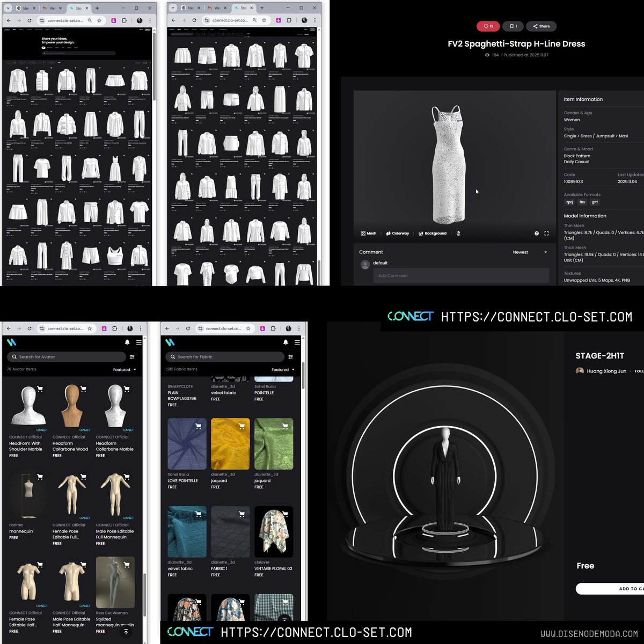The height and width of the screenshot is (644, 644).
Task: Focus Search for Fabric field
Action: pos(225,357)
